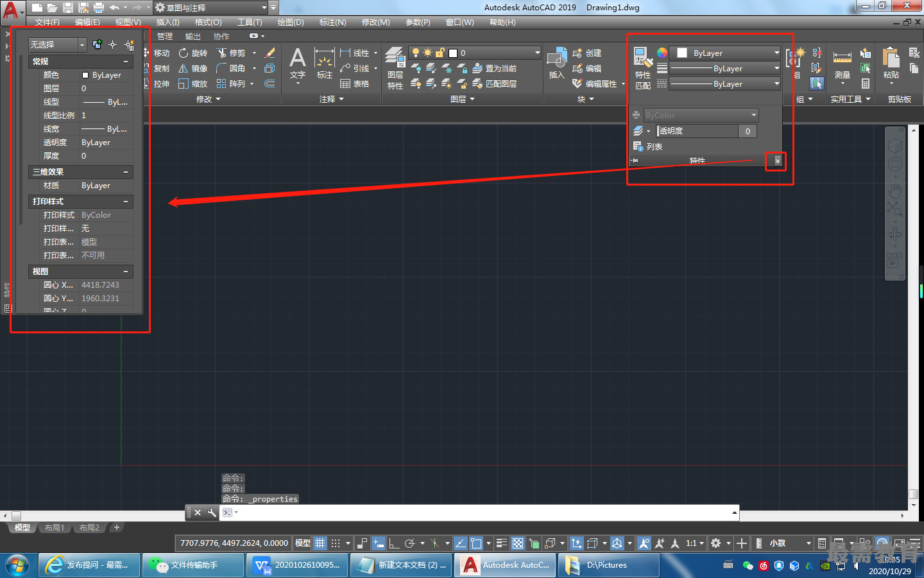Toggle the grid display in status bar
The height and width of the screenshot is (578, 924).
pyautogui.click(x=320, y=543)
